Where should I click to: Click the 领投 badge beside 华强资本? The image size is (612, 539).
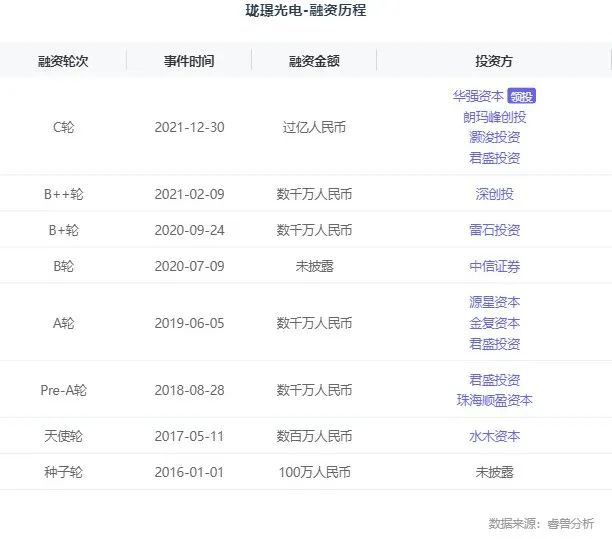(522, 96)
